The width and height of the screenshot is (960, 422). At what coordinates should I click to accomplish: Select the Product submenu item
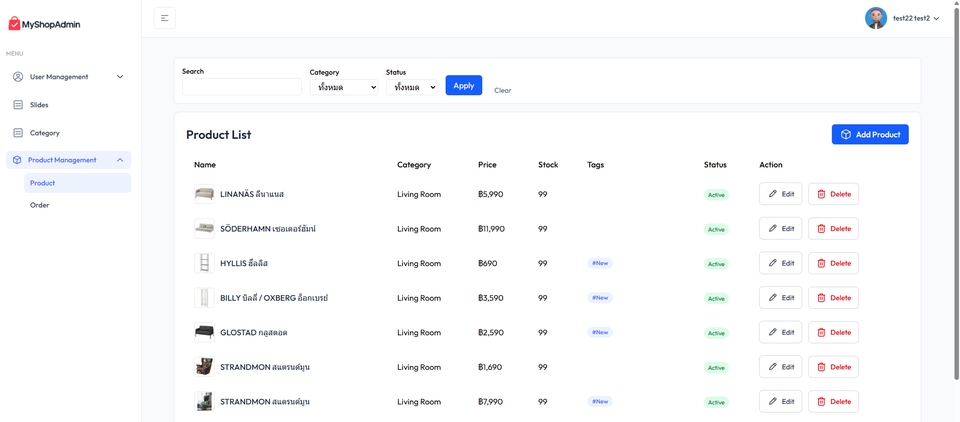point(77,183)
